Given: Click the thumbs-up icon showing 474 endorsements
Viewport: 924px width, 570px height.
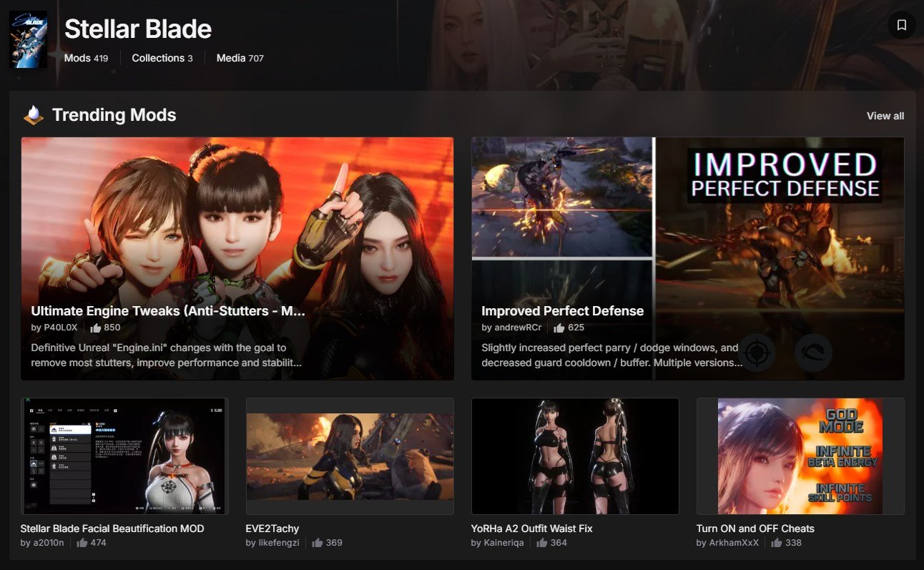Looking at the screenshot, I should [82, 543].
